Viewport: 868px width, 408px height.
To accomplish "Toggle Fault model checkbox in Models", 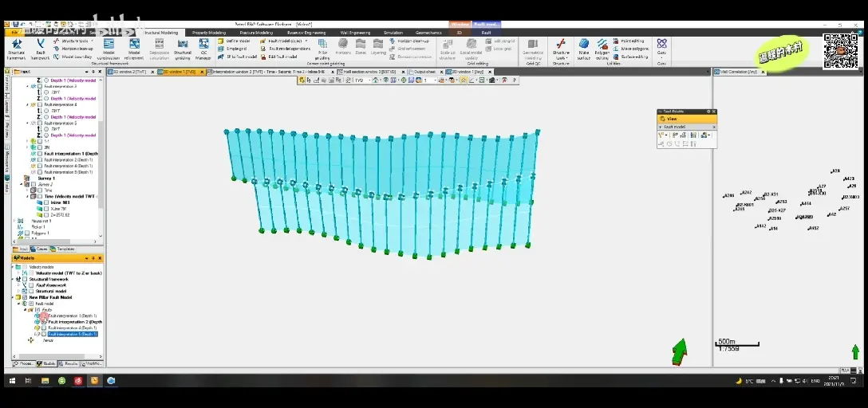I will [x=32, y=304].
